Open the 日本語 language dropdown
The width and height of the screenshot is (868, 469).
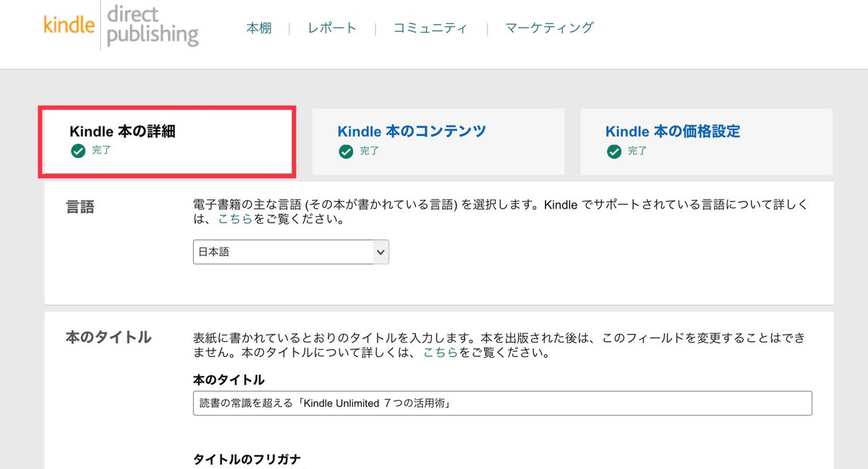coord(291,252)
